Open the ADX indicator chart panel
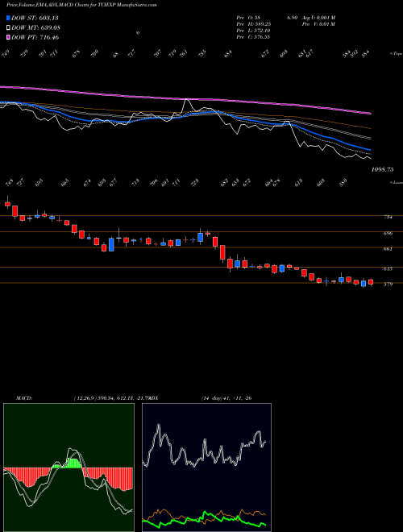Image resolution: width=403 pixels, height=532 pixels. pyautogui.click(x=206, y=468)
